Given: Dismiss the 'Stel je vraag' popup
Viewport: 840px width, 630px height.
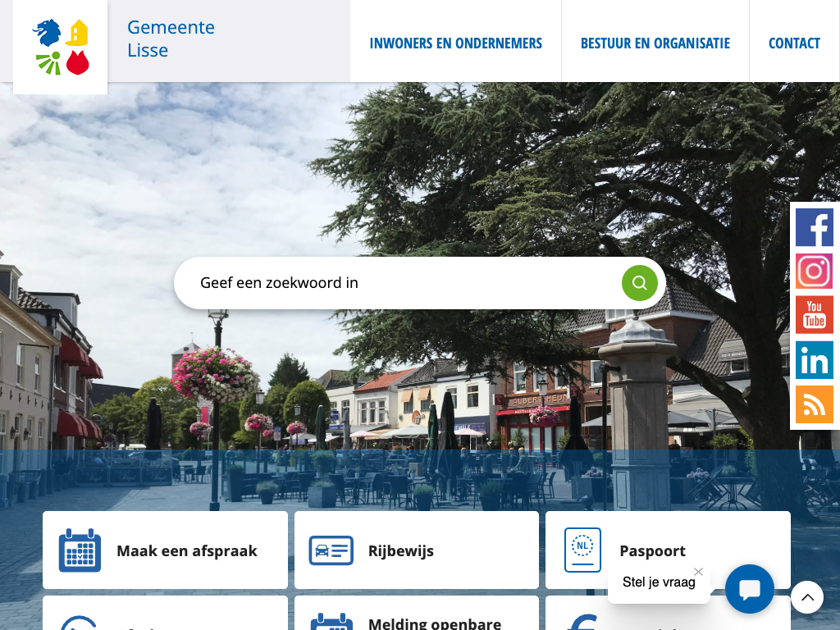Looking at the screenshot, I should pyautogui.click(x=698, y=571).
